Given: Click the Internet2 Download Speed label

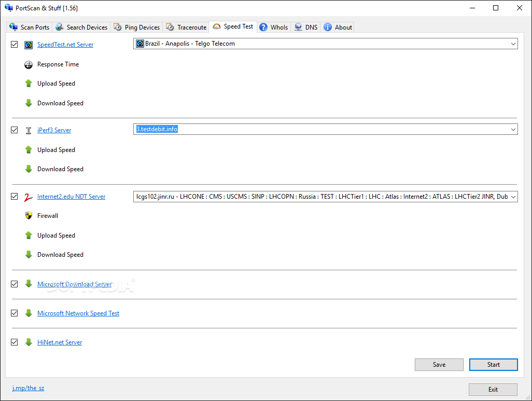Looking at the screenshot, I should point(60,255).
